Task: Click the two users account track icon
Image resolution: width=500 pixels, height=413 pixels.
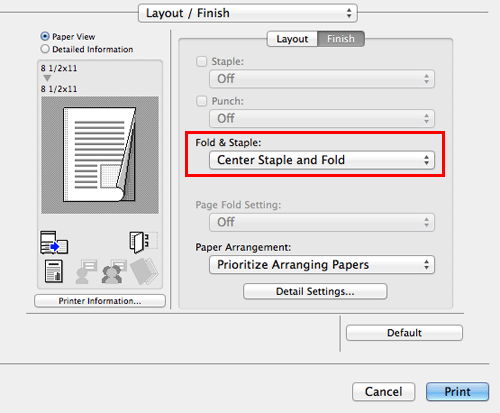Action: pos(114,271)
